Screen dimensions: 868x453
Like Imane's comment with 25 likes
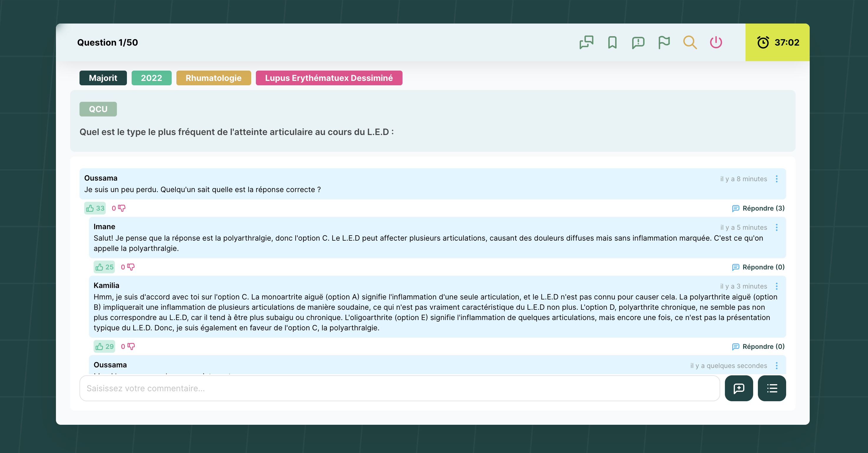(x=105, y=267)
